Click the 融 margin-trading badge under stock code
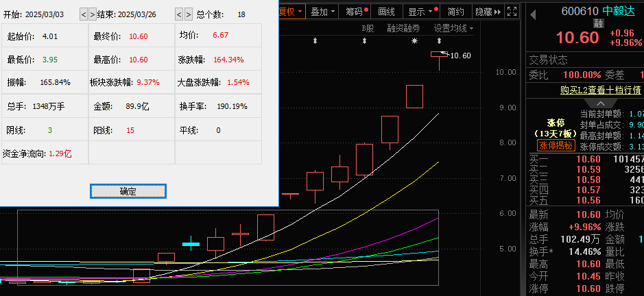Viewport: 644px width, 296px height. 598,23
